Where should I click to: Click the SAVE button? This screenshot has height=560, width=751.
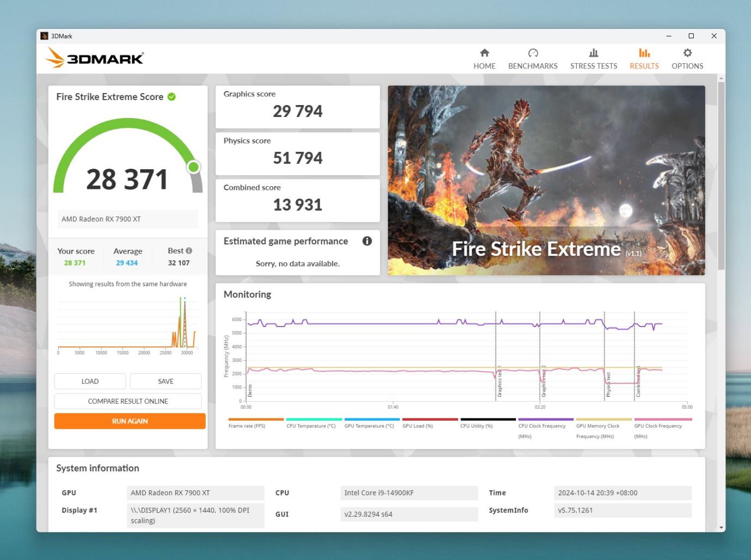click(x=166, y=381)
